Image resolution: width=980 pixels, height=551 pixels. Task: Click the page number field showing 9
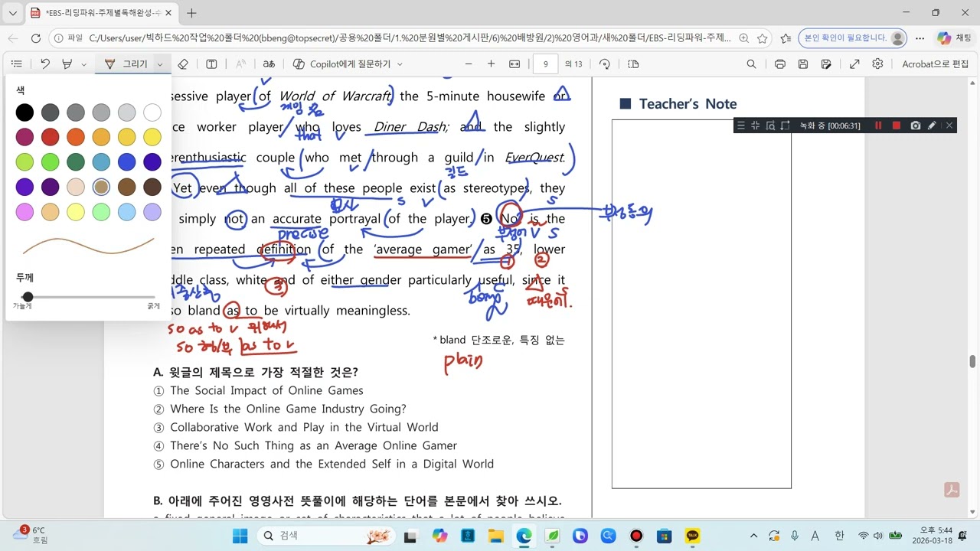(x=546, y=64)
